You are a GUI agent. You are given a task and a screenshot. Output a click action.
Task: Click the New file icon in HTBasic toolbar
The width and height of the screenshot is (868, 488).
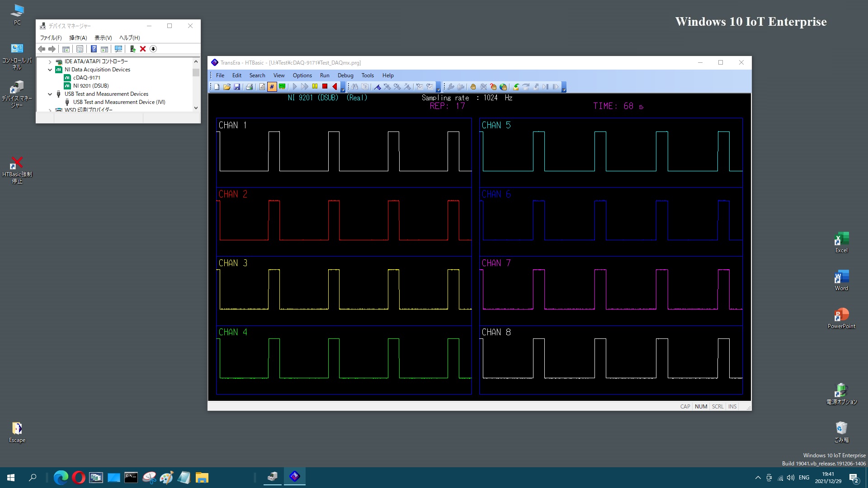click(217, 87)
